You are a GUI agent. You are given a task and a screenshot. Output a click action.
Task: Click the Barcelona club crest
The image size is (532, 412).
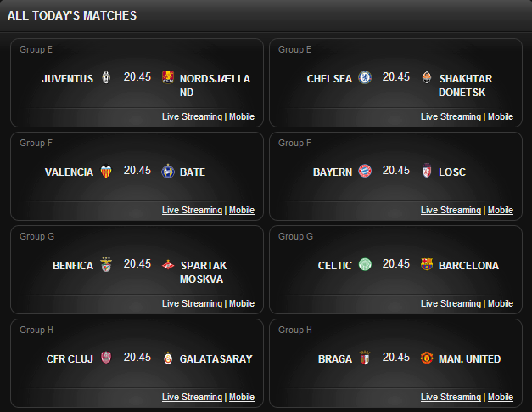coord(426,265)
